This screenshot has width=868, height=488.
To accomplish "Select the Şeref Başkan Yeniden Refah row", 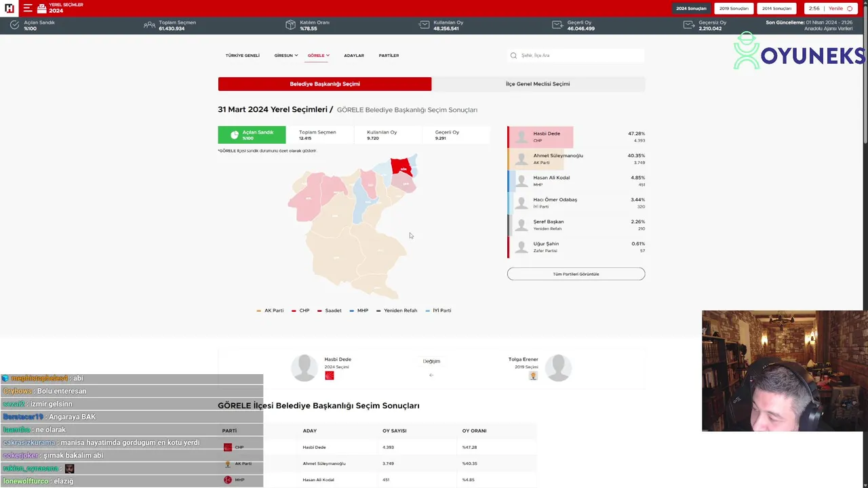I will pos(576,225).
